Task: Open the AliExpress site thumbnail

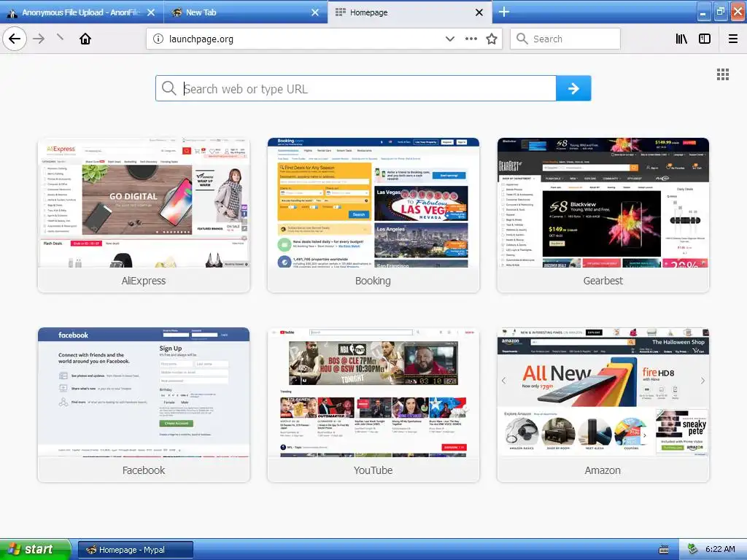Action: 144,203
